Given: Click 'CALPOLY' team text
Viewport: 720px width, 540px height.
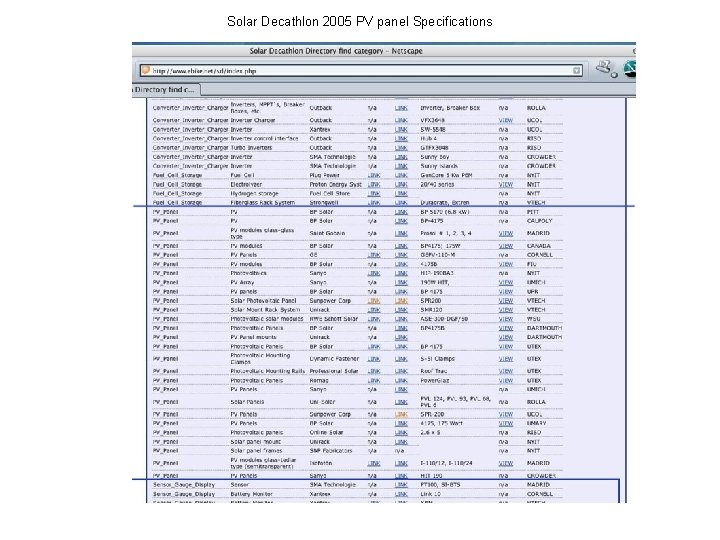Looking at the screenshot, I should (x=539, y=221).
